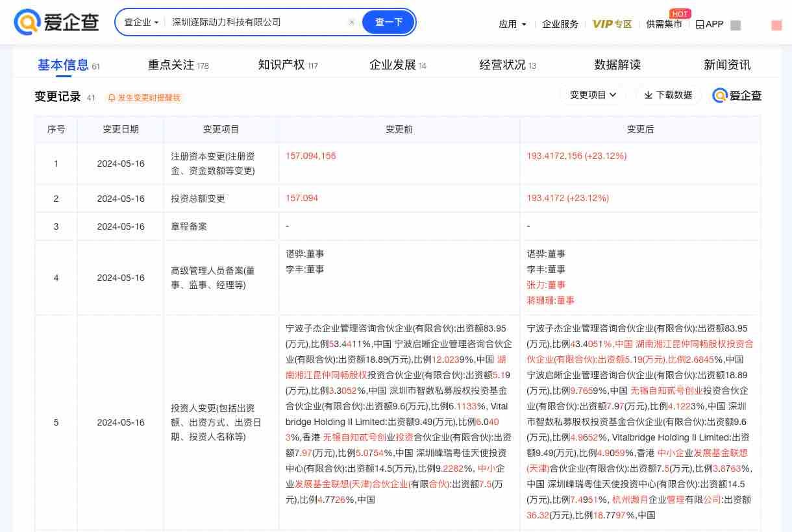Click the download arrow icon beside 下载数据
The image size is (792, 532).
click(648, 95)
